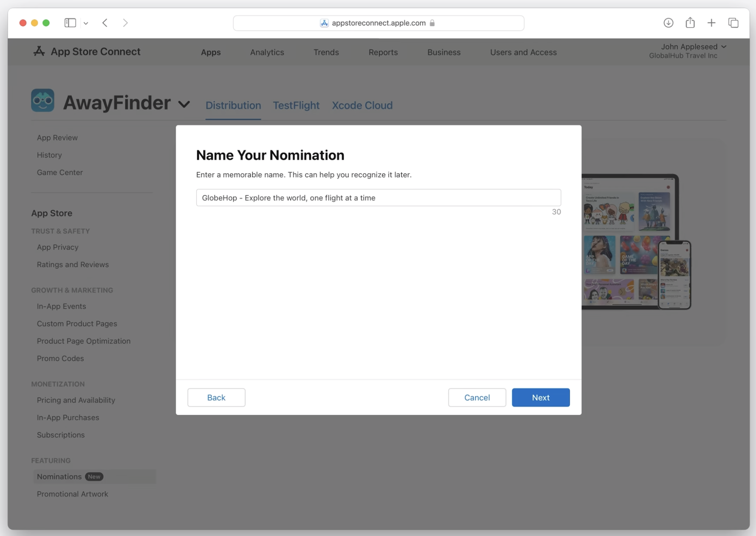Open In-App Events in the sidebar
The width and height of the screenshot is (756, 536).
[62, 306]
